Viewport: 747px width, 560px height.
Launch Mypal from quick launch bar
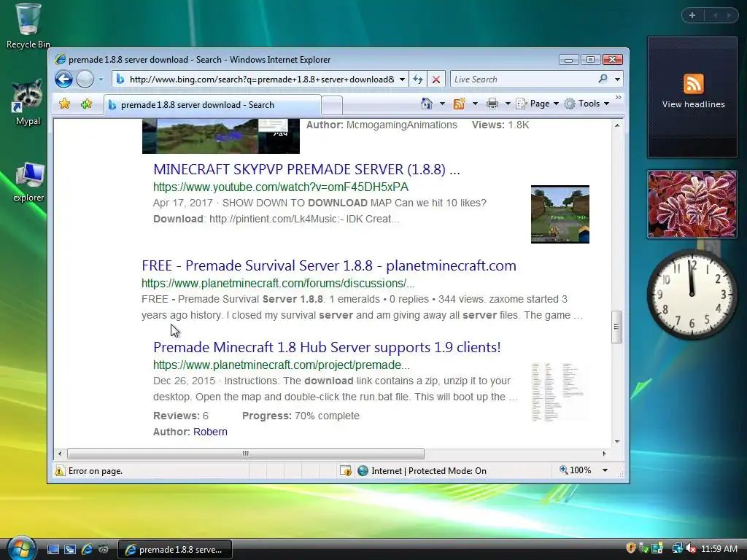103,550
